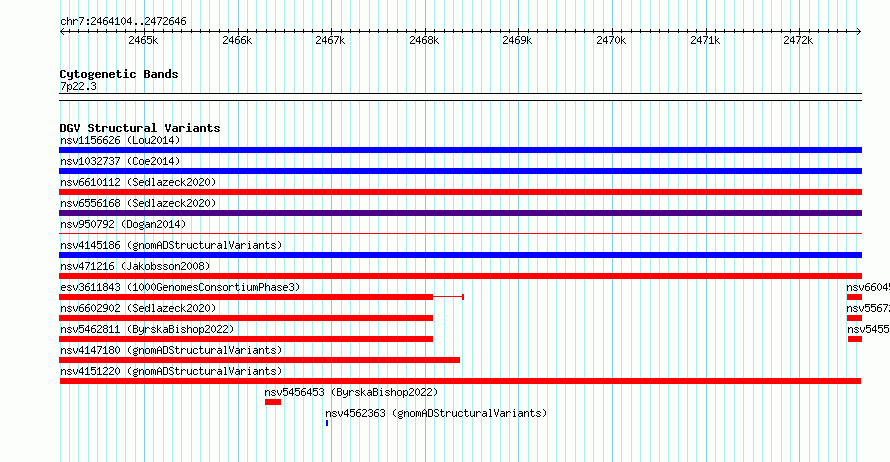This screenshot has height=462, width=890.
Task: Open nsv6610112 (Sedlazeck2020) variant label
Action: coord(138,182)
